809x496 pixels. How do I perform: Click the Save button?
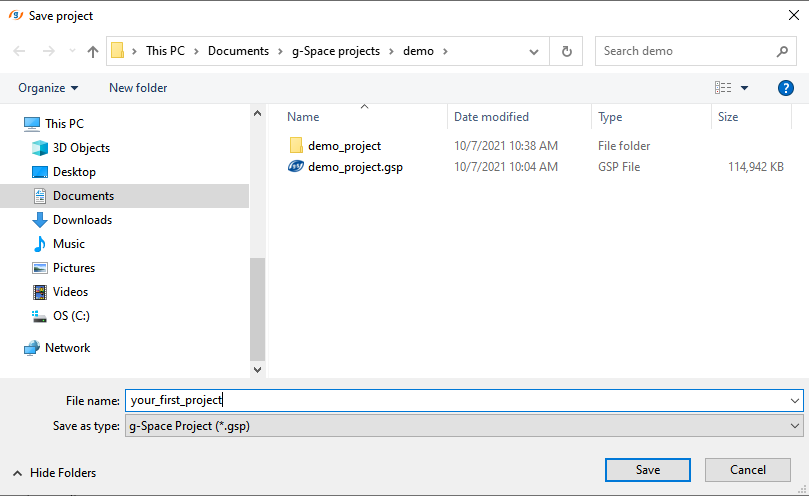point(647,470)
